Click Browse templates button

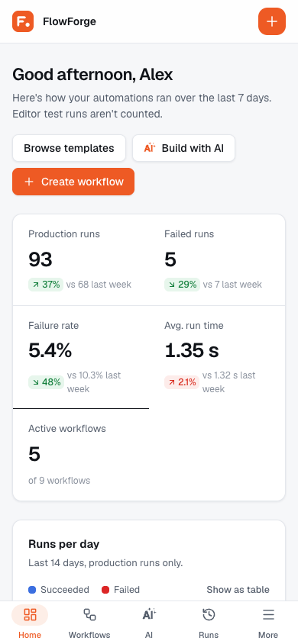point(69,148)
